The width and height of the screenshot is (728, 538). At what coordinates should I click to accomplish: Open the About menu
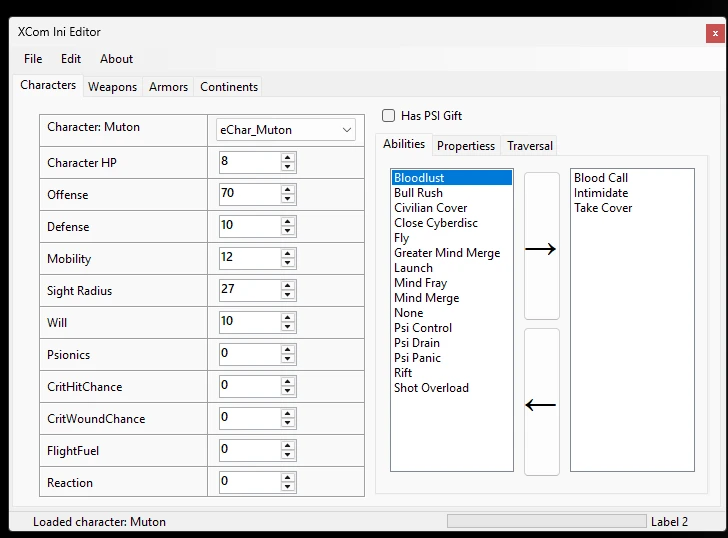116,59
